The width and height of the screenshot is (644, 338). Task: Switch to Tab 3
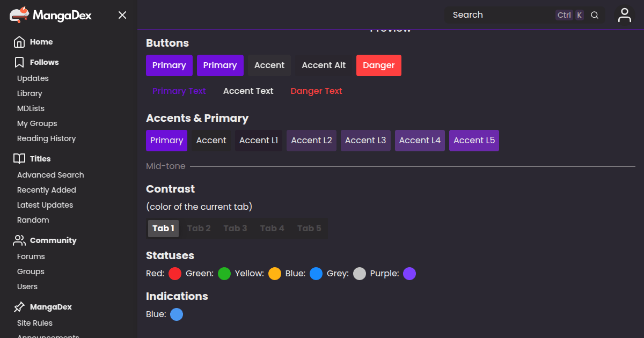pos(235,228)
